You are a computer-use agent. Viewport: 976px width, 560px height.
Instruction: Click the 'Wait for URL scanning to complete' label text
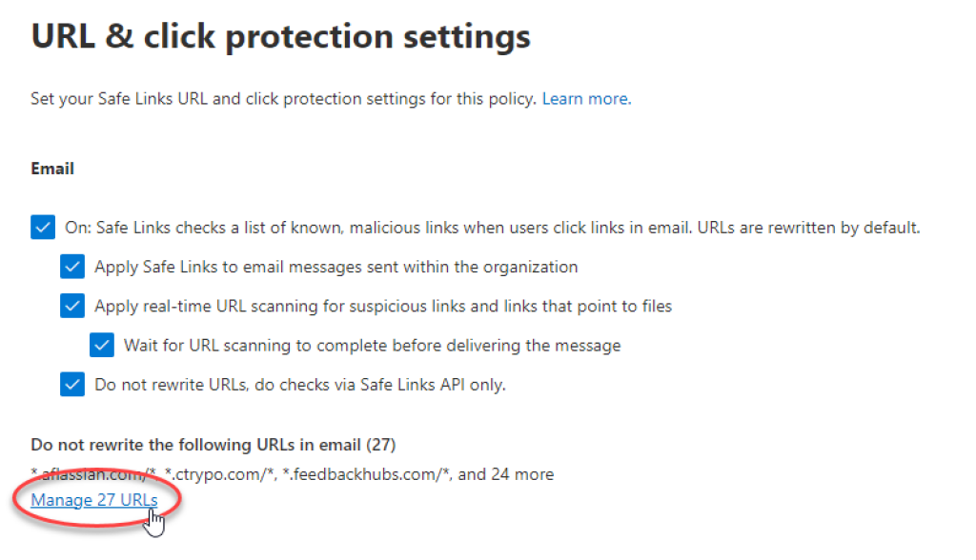click(372, 345)
